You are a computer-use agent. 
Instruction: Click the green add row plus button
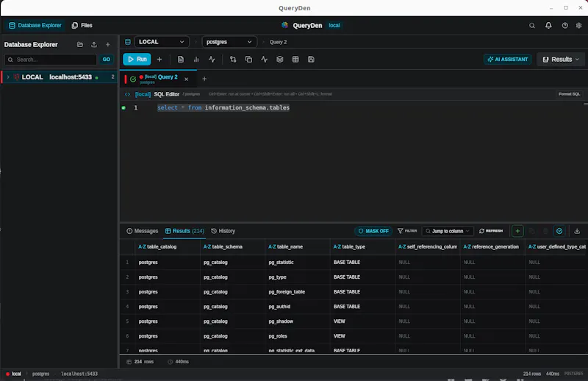tap(517, 231)
